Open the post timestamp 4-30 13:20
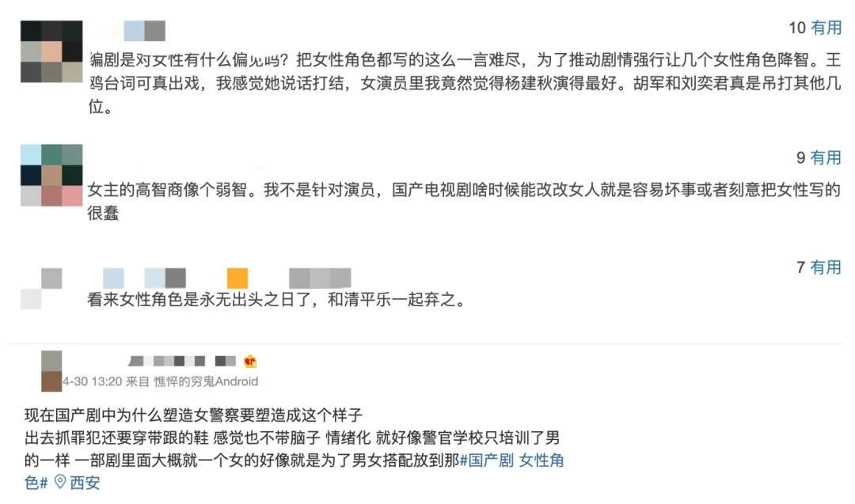 [91, 381]
